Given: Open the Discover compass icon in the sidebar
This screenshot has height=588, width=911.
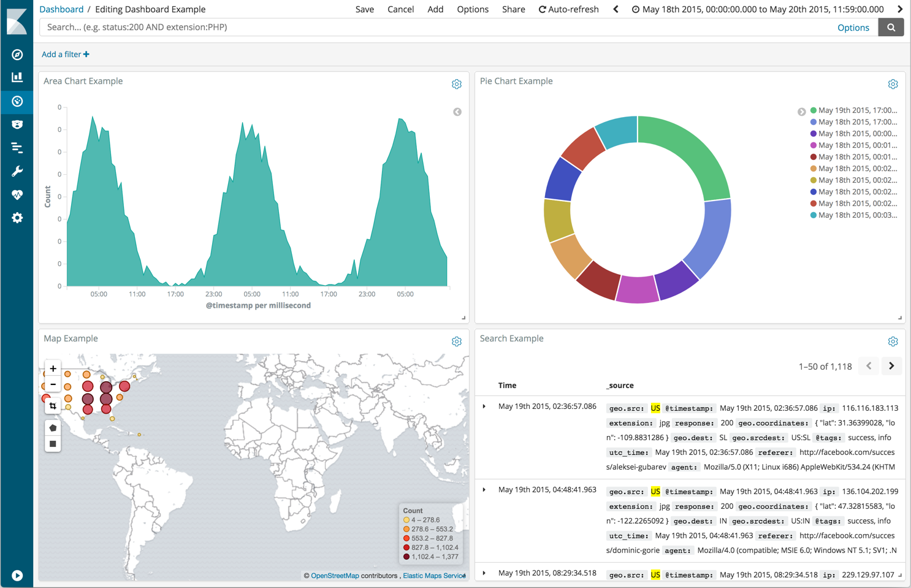Looking at the screenshot, I should pyautogui.click(x=17, y=55).
